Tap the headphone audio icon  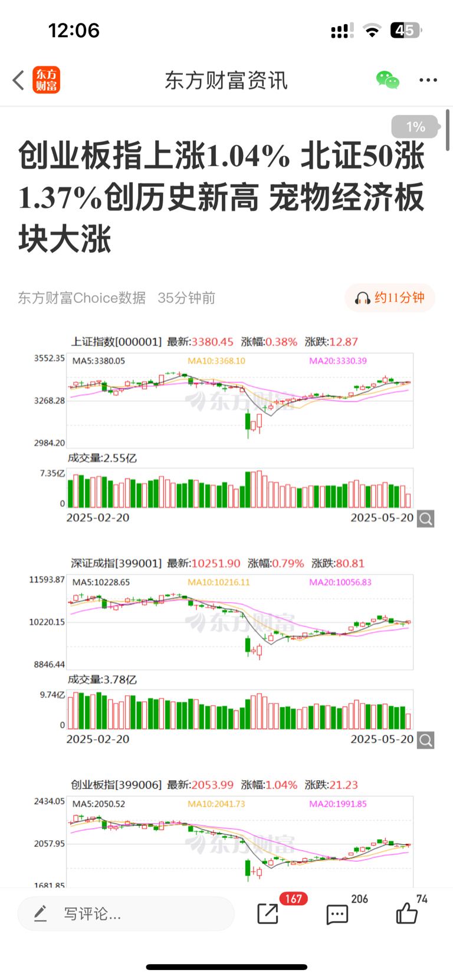coord(362,298)
